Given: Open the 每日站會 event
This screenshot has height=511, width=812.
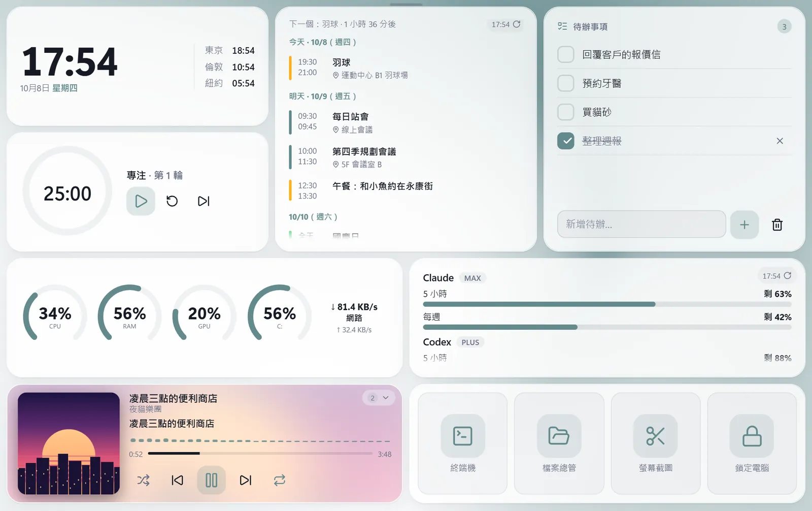Looking at the screenshot, I should click(x=405, y=122).
